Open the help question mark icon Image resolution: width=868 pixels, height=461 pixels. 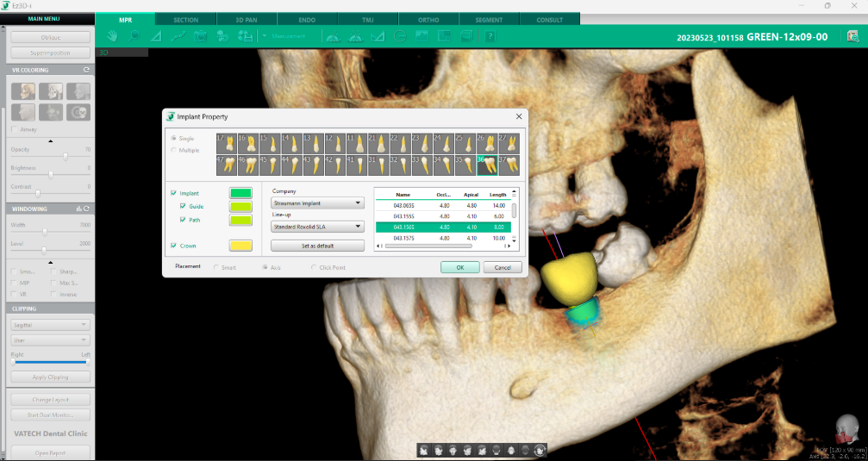[490, 36]
